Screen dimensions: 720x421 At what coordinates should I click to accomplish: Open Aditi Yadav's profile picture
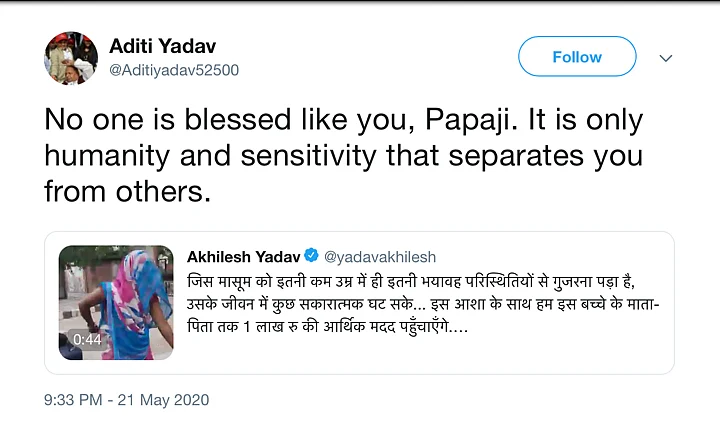pyautogui.click(x=70, y=58)
